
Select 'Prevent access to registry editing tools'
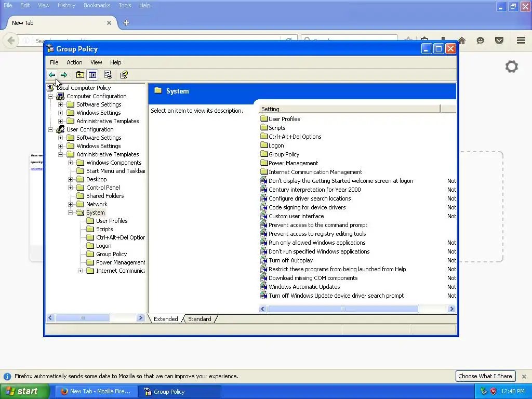click(x=317, y=234)
